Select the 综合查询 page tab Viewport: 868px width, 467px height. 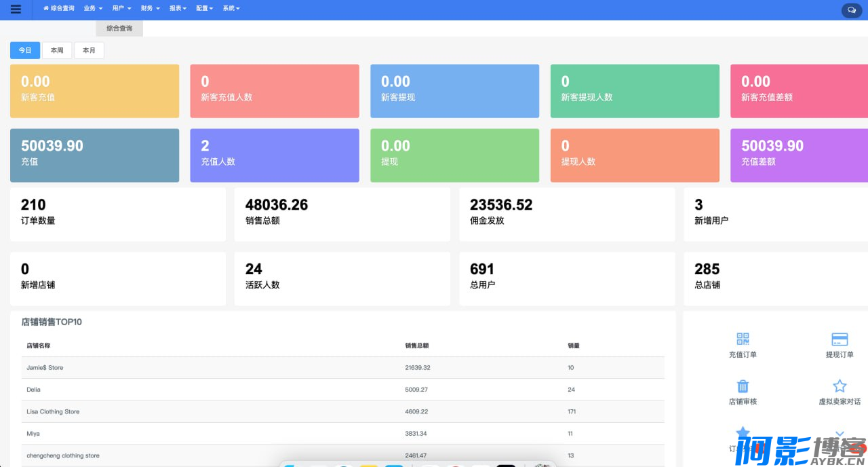(x=119, y=29)
